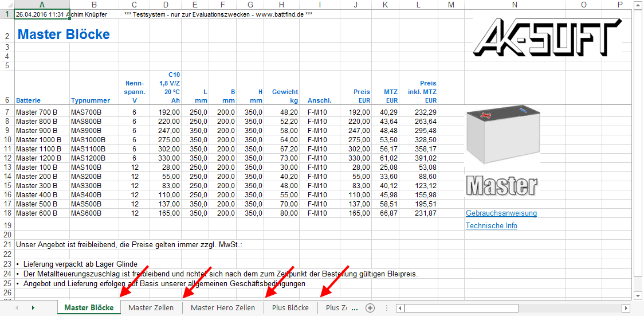Select row 7 header

[x=7, y=112]
